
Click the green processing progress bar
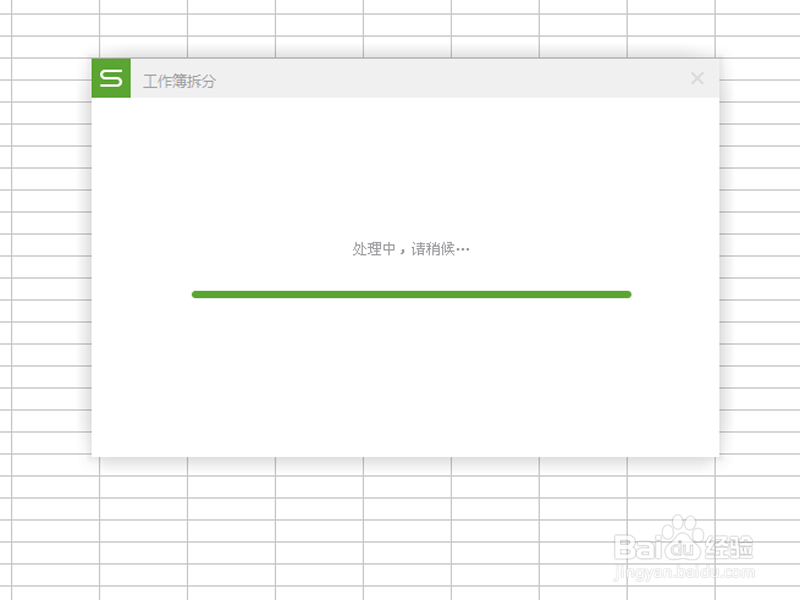click(411, 294)
